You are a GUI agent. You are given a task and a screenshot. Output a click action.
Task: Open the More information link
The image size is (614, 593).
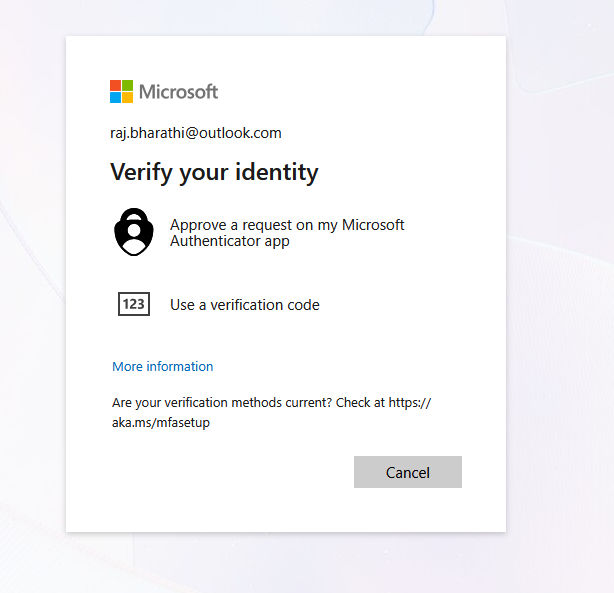point(163,367)
